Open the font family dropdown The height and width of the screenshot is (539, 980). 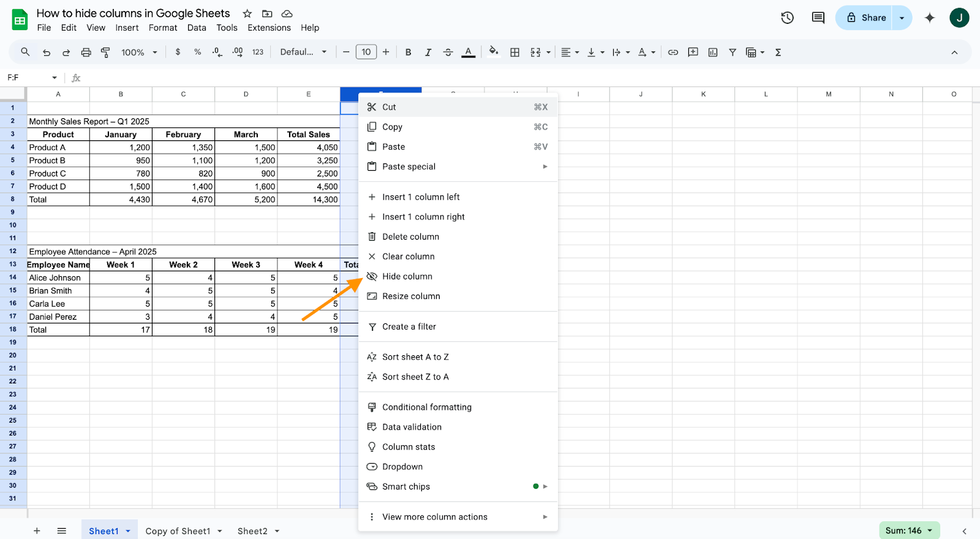click(x=303, y=53)
